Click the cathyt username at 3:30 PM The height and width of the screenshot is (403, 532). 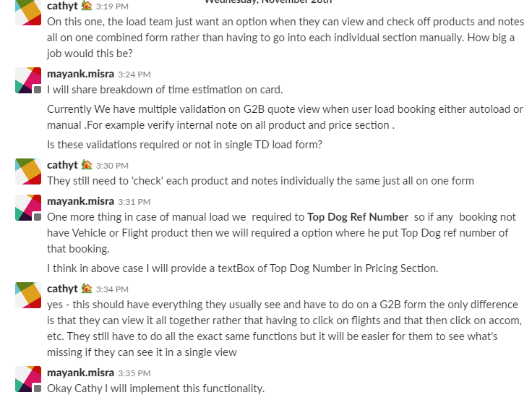pos(62,165)
